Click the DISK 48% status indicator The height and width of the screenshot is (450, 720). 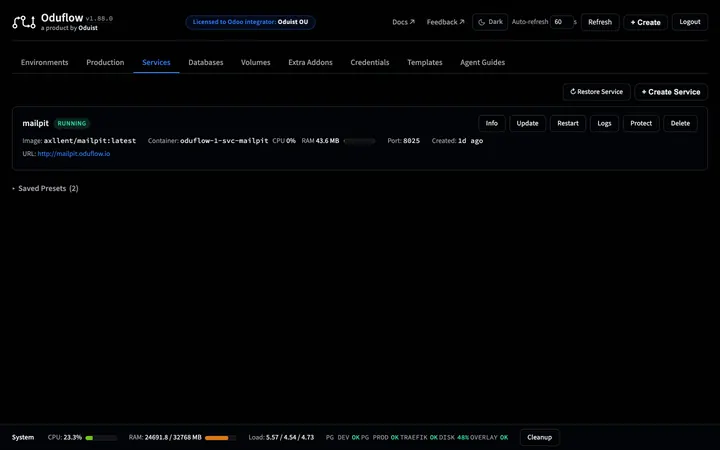(454, 438)
